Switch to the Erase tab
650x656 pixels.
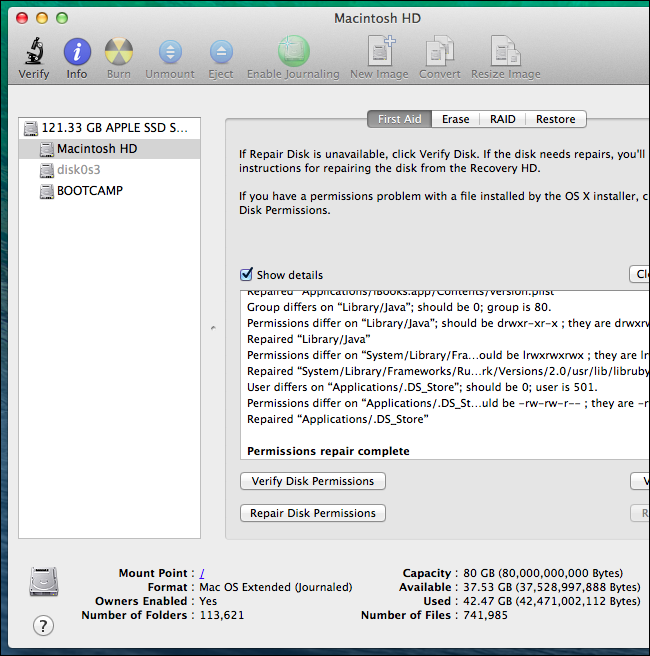pos(456,119)
